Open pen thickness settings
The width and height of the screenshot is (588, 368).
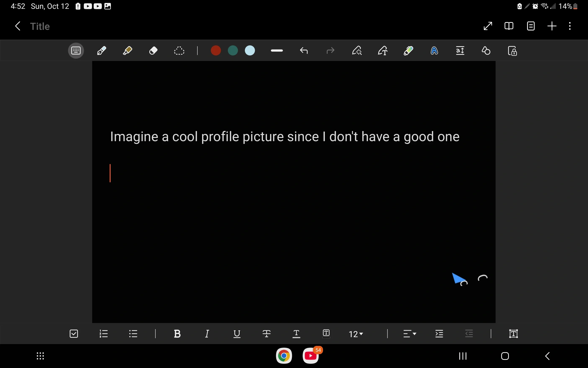[277, 51]
